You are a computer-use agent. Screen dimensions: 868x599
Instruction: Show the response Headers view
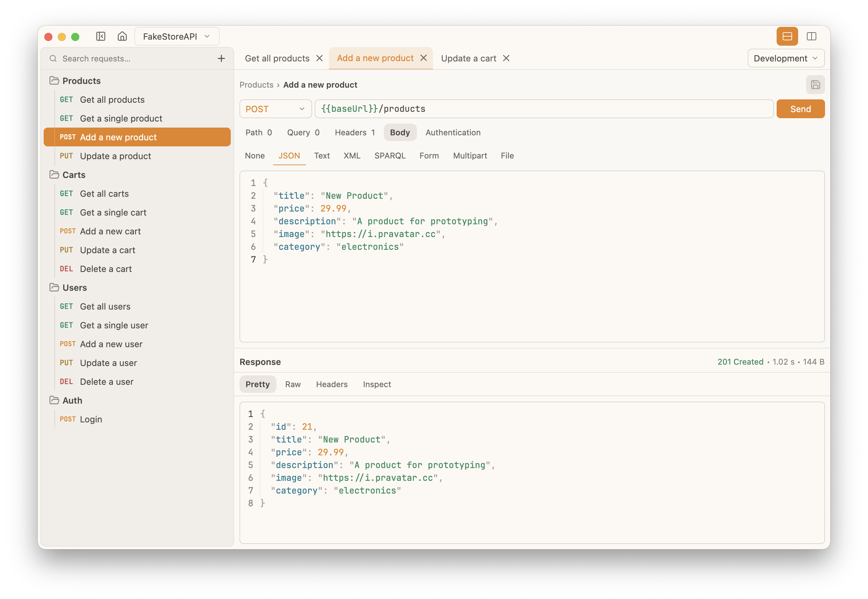coord(332,384)
